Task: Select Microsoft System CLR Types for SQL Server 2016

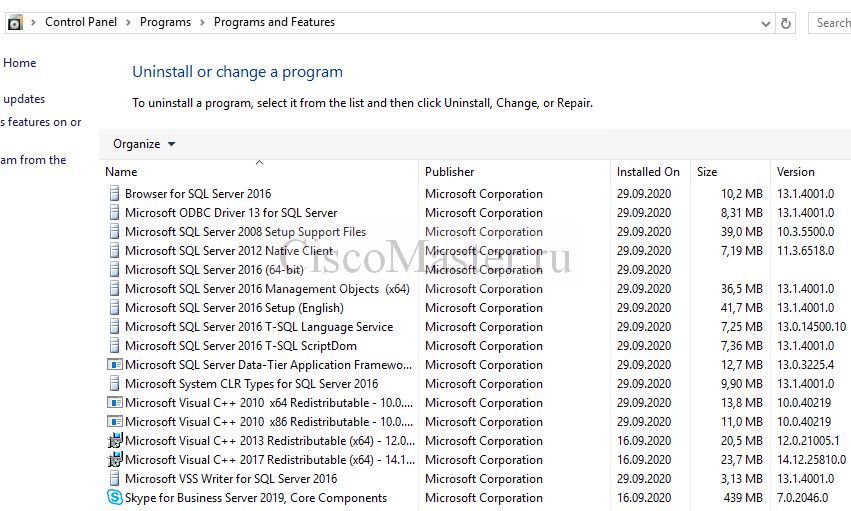Action: 251,384
